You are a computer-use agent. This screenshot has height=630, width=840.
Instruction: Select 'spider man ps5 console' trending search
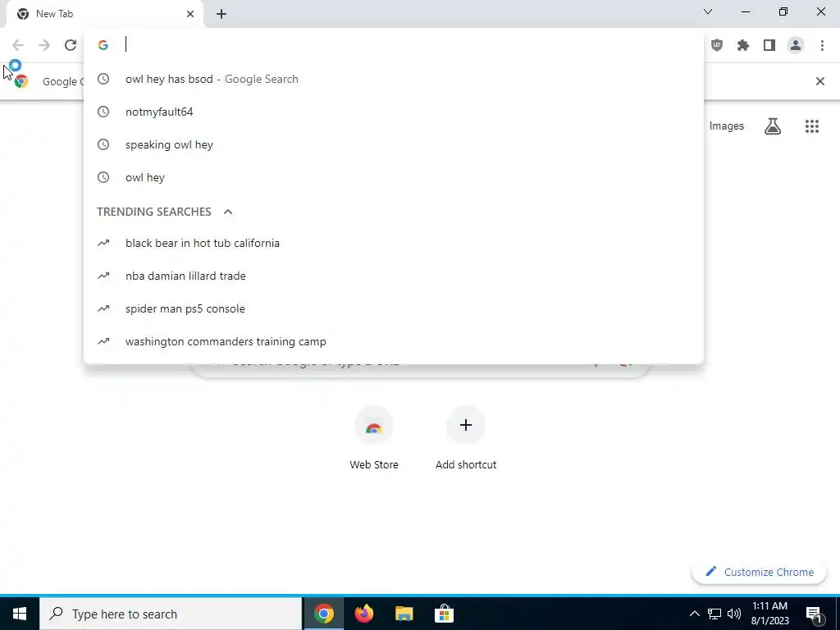click(x=394, y=308)
